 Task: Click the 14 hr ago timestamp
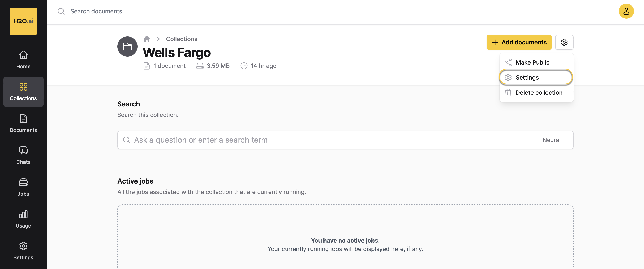[x=264, y=66]
